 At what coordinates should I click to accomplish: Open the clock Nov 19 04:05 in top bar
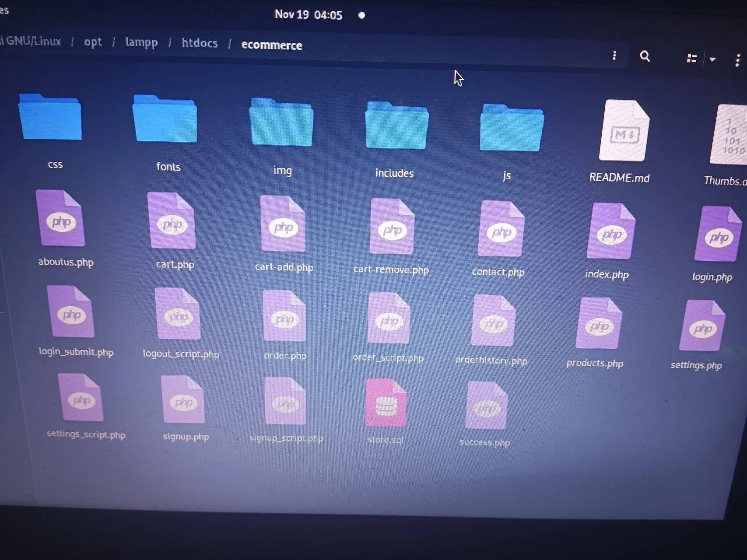coord(308,15)
